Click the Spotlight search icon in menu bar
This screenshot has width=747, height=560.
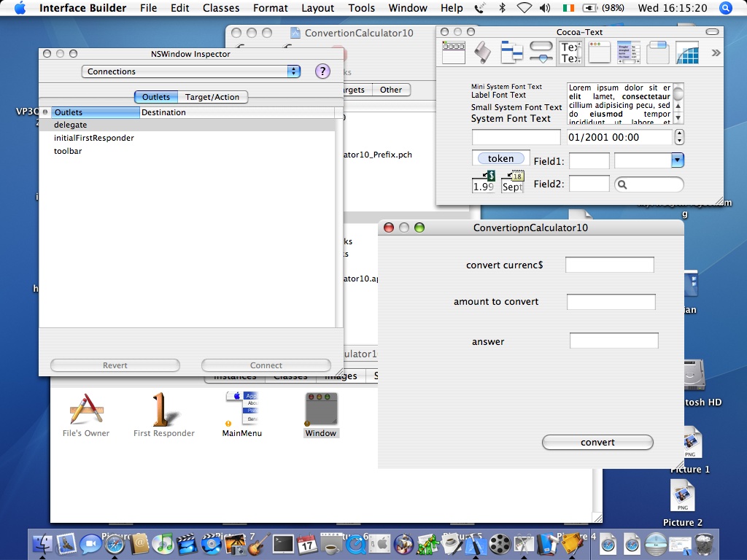[726, 8]
